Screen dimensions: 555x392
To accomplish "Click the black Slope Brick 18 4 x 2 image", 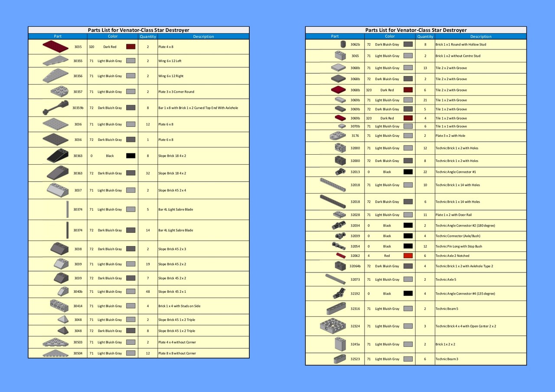I will pyautogui.click(x=58, y=156).
